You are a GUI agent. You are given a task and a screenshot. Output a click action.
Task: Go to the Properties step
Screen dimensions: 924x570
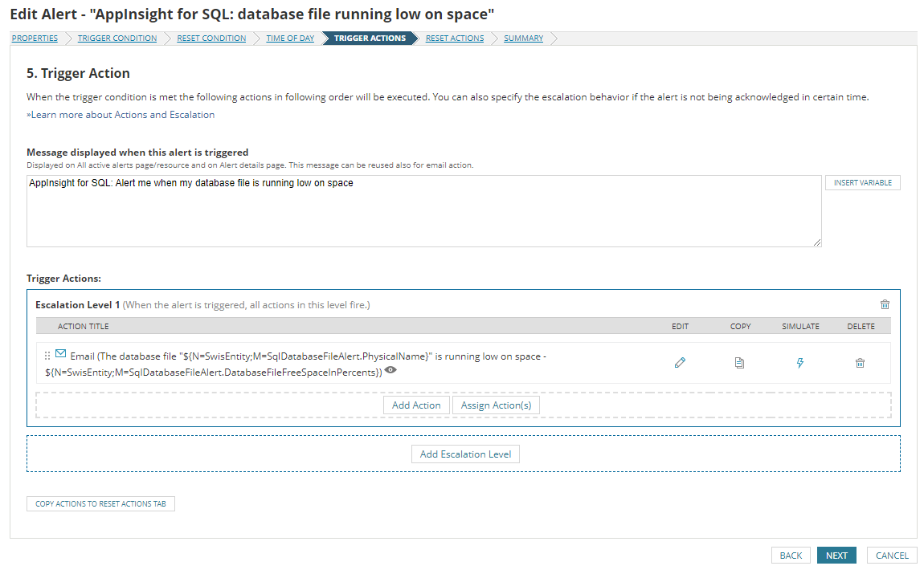35,39
